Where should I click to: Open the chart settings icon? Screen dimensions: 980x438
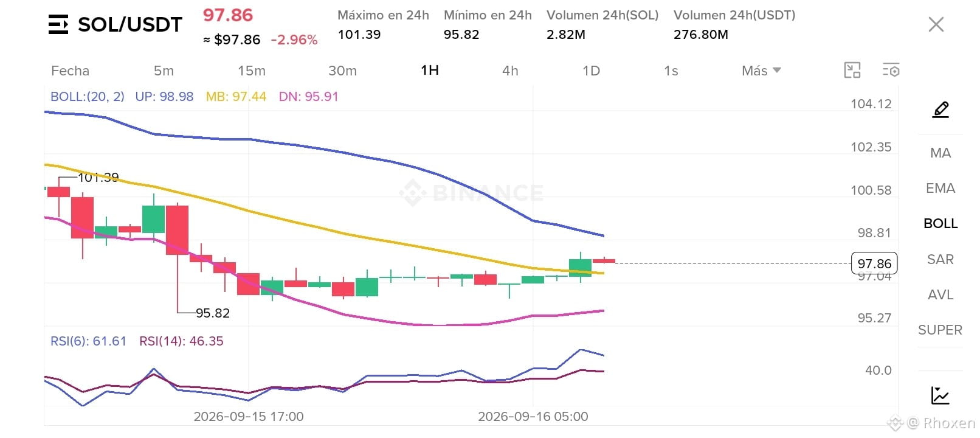[891, 70]
